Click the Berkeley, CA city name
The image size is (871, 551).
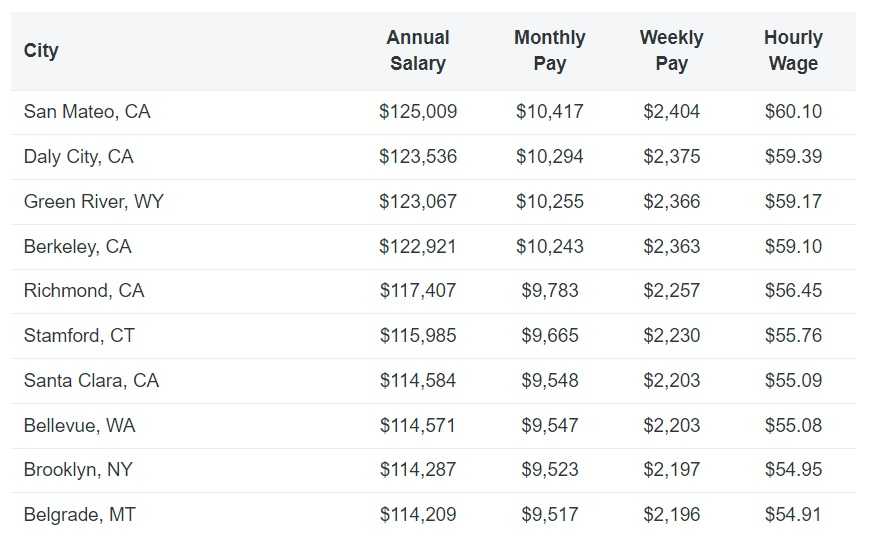[x=77, y=247]
